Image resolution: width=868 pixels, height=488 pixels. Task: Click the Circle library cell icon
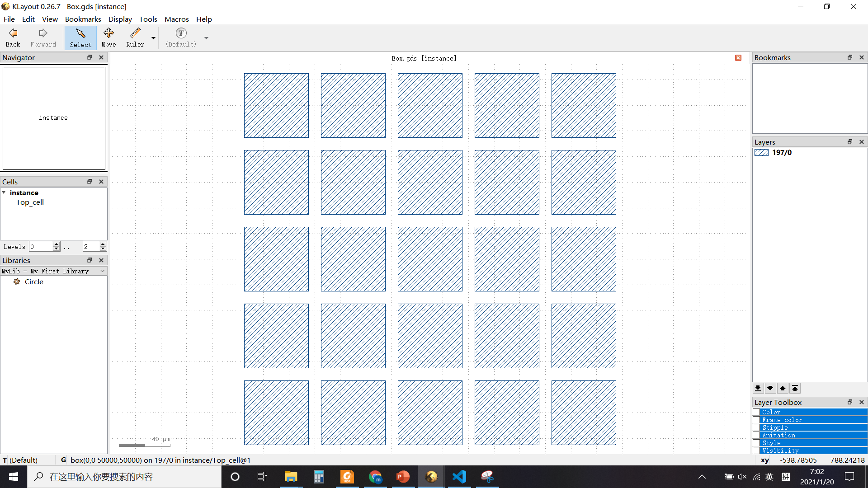tap(17, 282)
